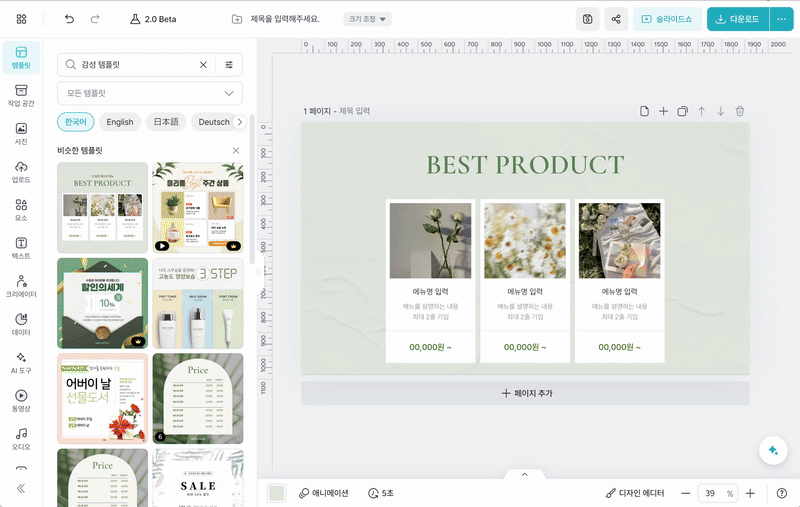This screenshot has height=507, width=800.
Task: Open the page background color swatch
Action: pyautogui.click(x=276, y=494)
